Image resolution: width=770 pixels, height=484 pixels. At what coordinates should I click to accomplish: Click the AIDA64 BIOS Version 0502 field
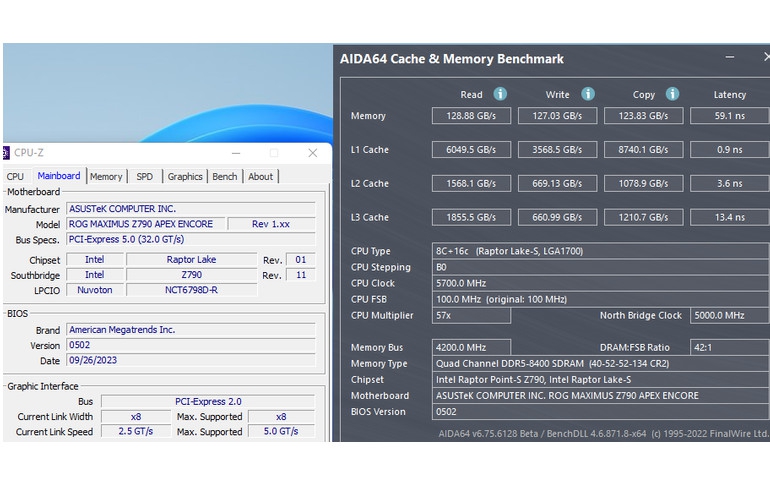pyautogui.click(x=601, y=411)
